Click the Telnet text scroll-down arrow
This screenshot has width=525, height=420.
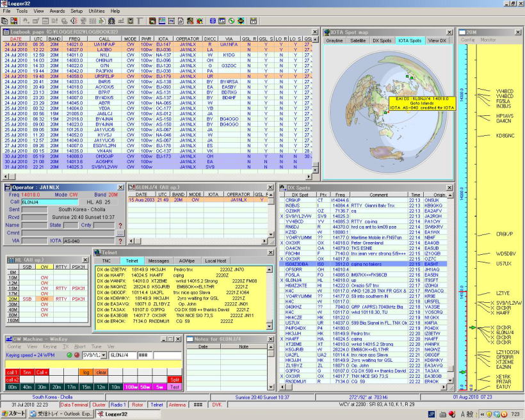(x=269, y=325)
